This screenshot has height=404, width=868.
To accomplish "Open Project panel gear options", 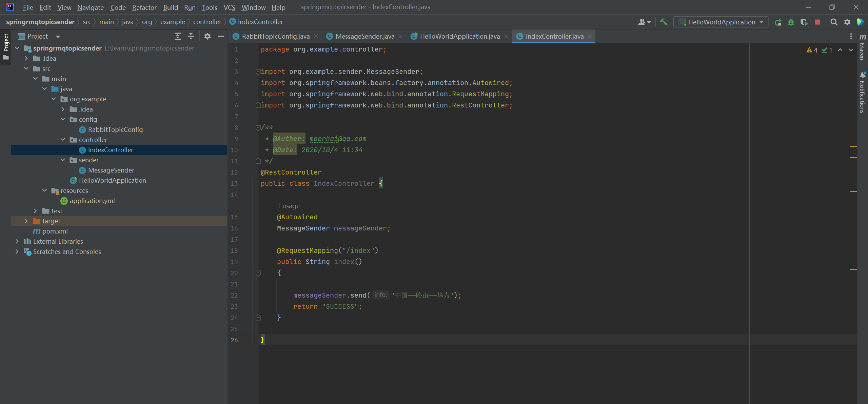I will 208,36.
